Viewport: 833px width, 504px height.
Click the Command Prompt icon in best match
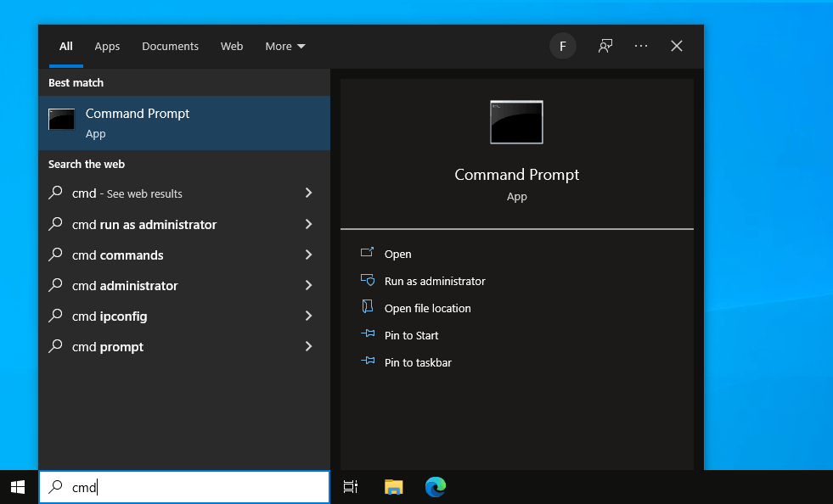62,120
